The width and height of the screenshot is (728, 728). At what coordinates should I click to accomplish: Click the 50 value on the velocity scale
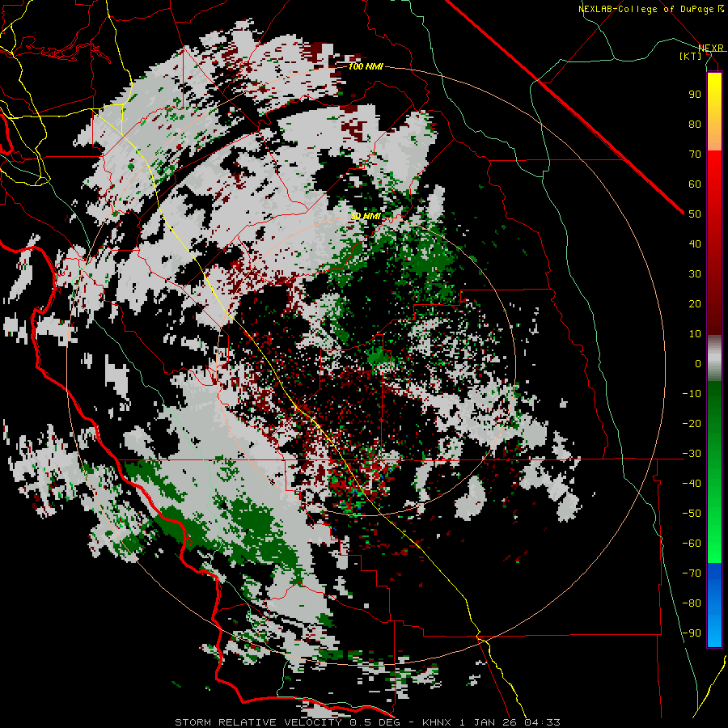[695, 214]
